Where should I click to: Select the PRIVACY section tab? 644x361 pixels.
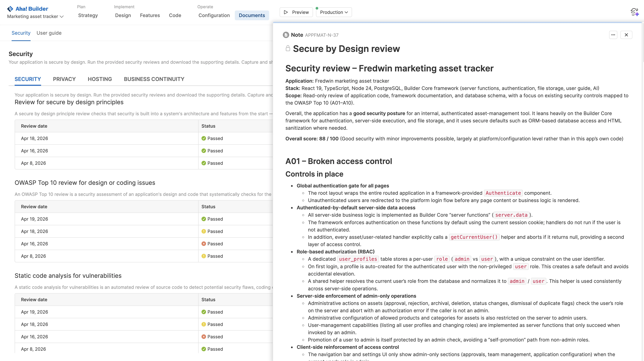click(64, 79)
